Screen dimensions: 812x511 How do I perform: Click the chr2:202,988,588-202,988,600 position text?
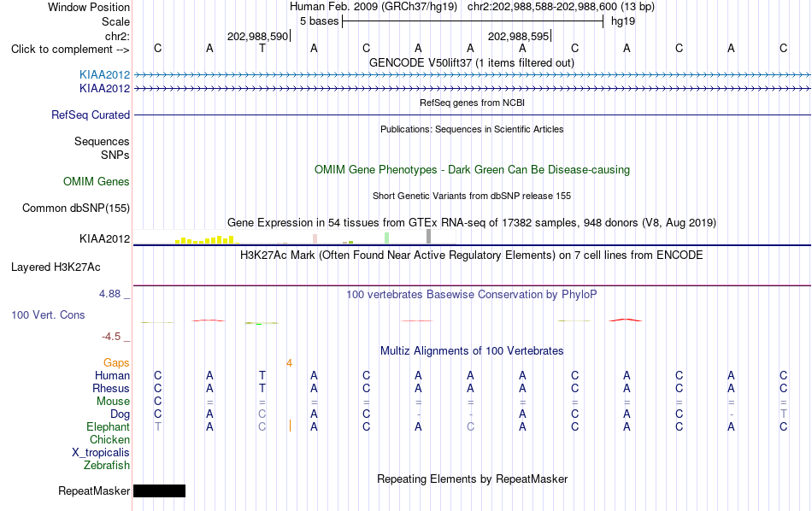point(542,7)
